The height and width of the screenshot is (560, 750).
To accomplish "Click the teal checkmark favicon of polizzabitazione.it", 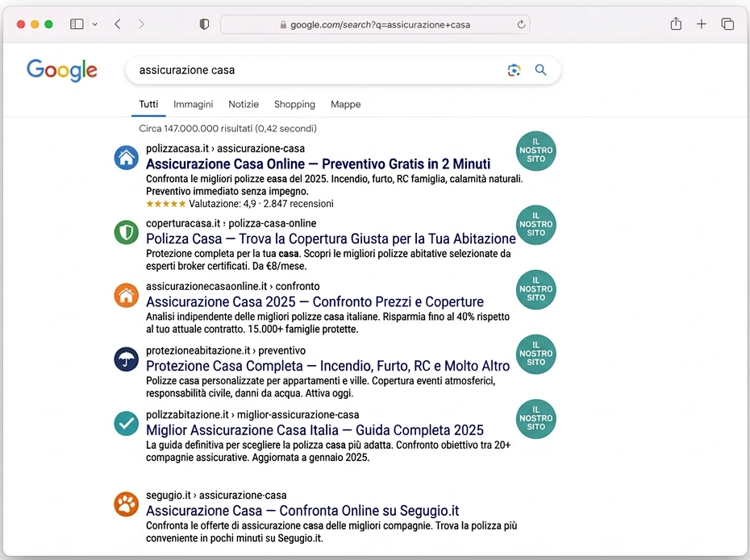I will pos(126,423).
